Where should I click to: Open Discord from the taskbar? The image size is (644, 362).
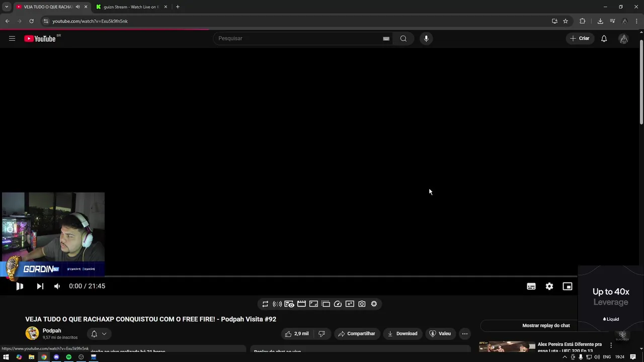(56, 357)
